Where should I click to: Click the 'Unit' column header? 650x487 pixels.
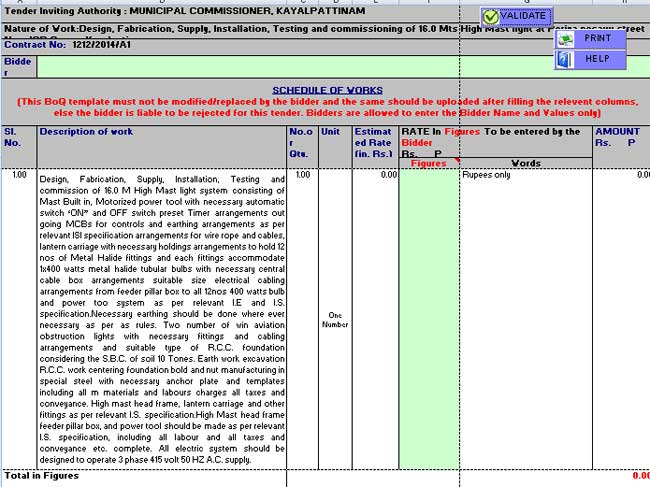click(x=335, y=147)
